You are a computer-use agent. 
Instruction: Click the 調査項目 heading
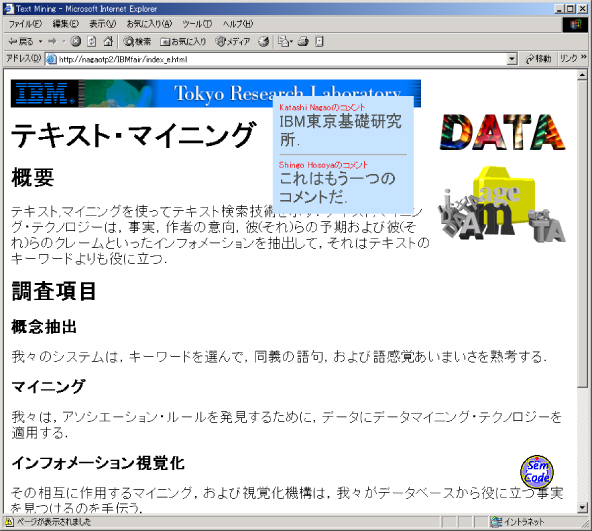[54, 291]
